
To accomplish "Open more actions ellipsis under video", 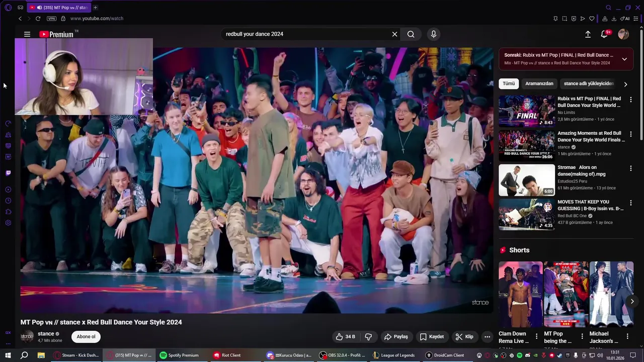I will [487, 337].
